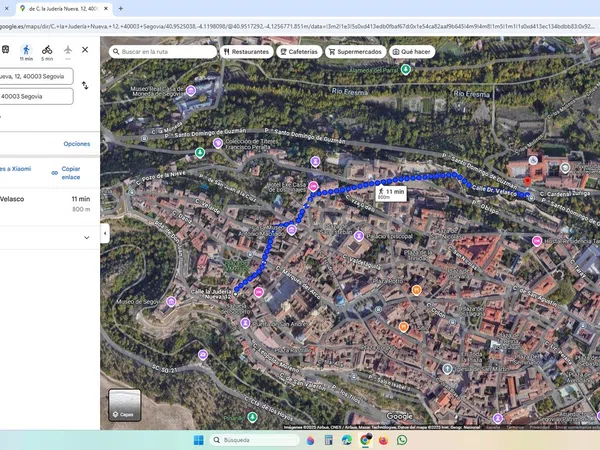Image resolution: width=600 pixels, height=450 pixels.
Task: Expand route details chevron
Action: [x=87, y=238]
